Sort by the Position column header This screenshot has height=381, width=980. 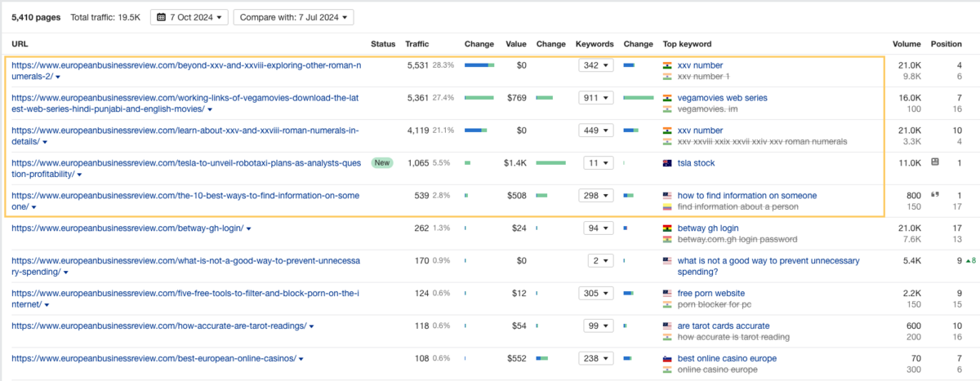tap(947, 44)
